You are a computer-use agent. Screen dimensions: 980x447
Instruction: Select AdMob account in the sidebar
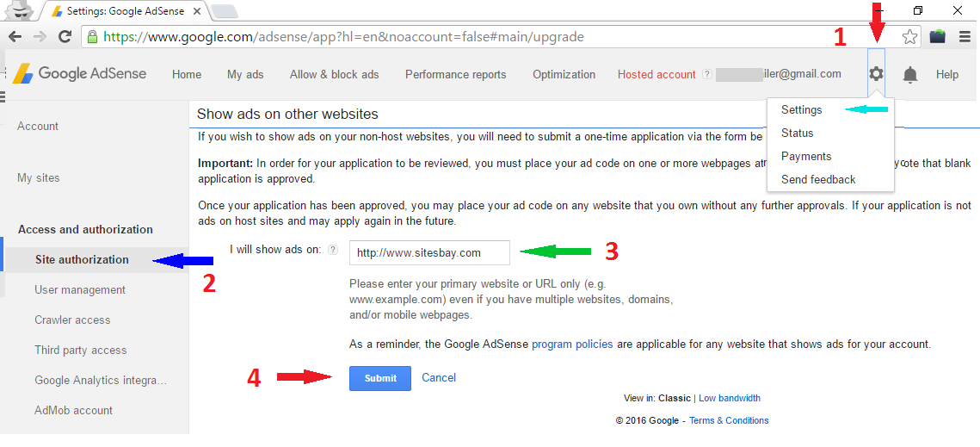[74, 410]
